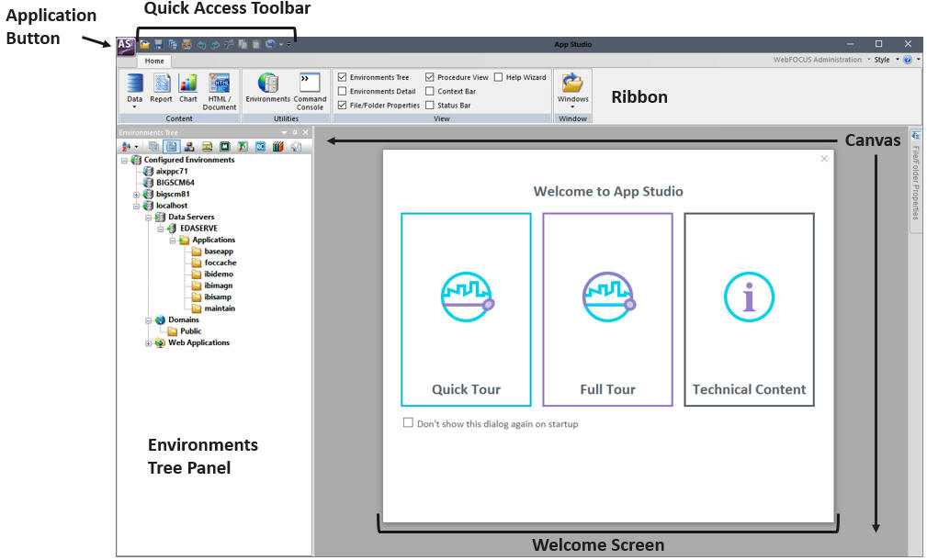Image resolution: width=927 pixels, height=560 pixels.
Task: Create a new Report from the ribbon
Action: tap(161, 88)
